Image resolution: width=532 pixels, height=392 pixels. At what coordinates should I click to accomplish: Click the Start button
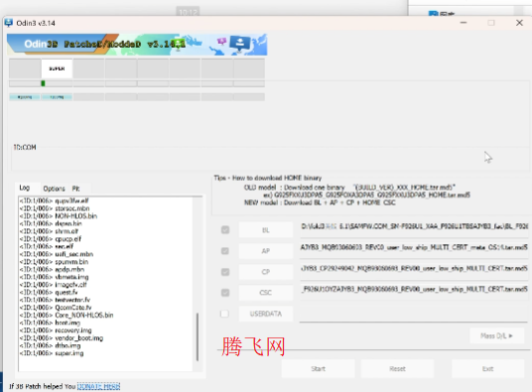[x=319, y=368]
